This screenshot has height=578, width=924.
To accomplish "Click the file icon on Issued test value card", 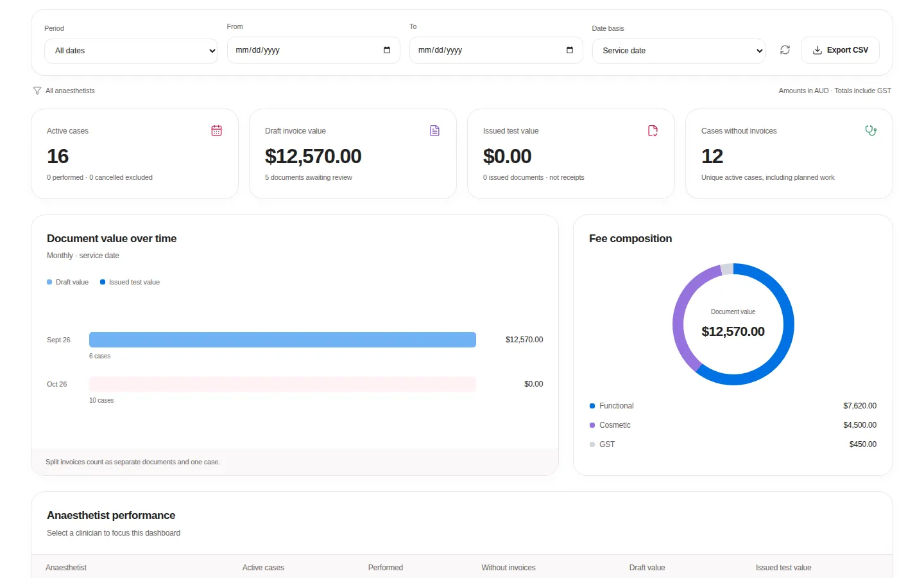I will 653,130.
